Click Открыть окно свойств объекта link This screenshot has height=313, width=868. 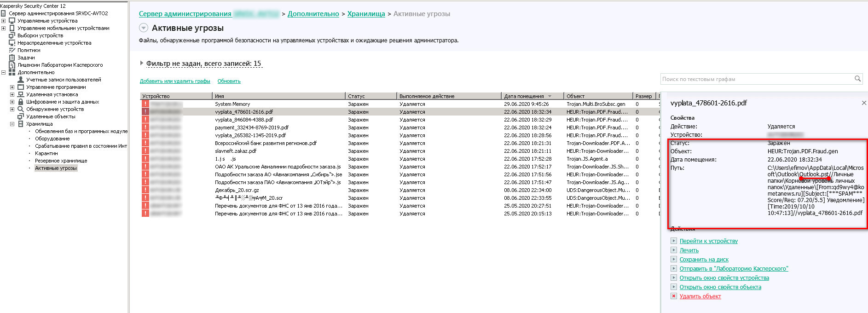coord(720,287)
